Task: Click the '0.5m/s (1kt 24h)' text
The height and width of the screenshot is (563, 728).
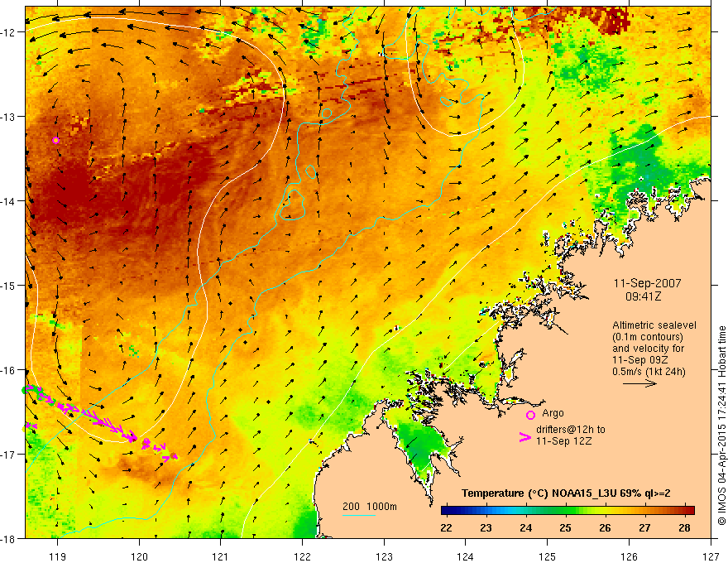Action: pos(649,371)
